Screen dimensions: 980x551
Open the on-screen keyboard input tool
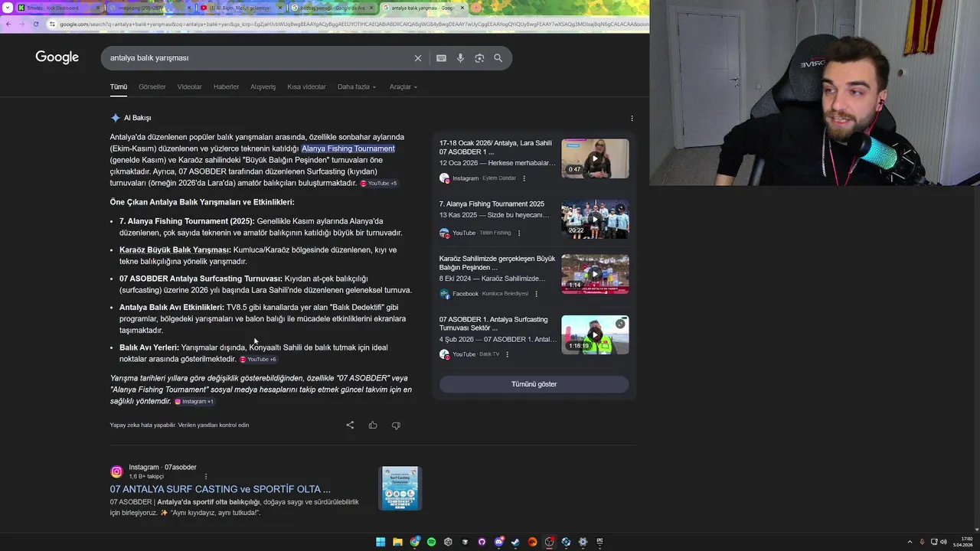point(441,58)
